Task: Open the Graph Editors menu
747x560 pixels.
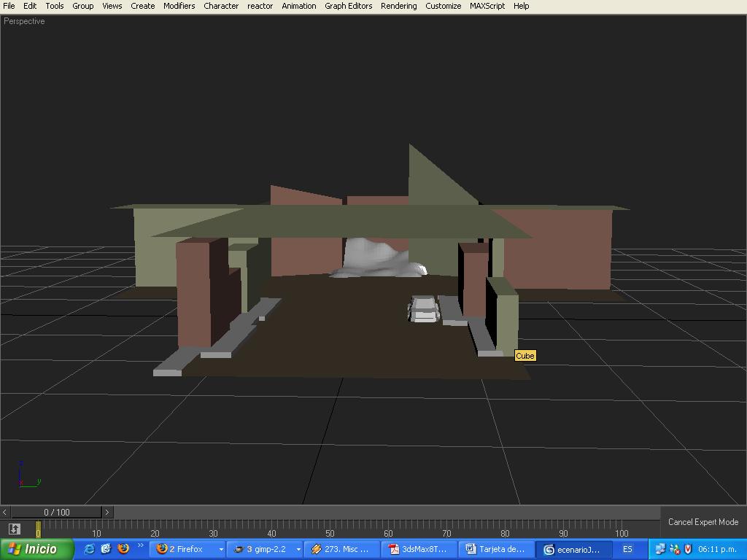Action: pyautogui.click(x=348, y=6)
